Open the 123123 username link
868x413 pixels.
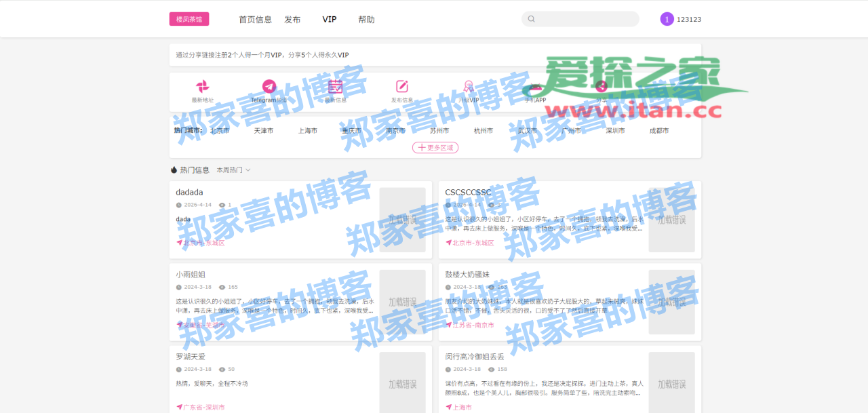point(689,20)
